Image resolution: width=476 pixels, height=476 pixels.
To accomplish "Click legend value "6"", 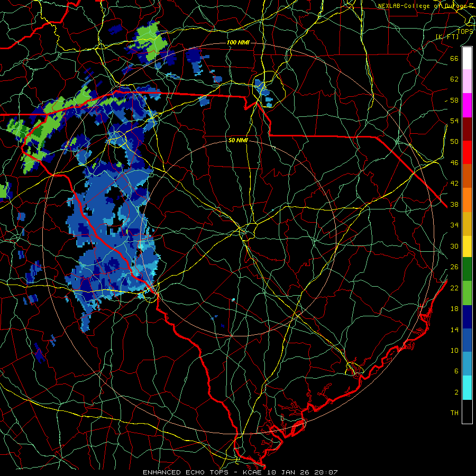I will [x=456, y=371].
